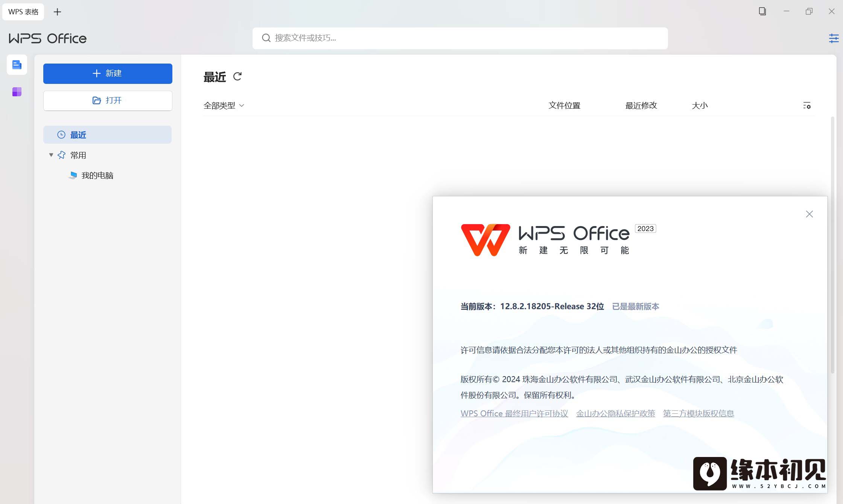Click the 常用 pin icon
The width and height of the screenshot is (843, 504).
(61, 155)
